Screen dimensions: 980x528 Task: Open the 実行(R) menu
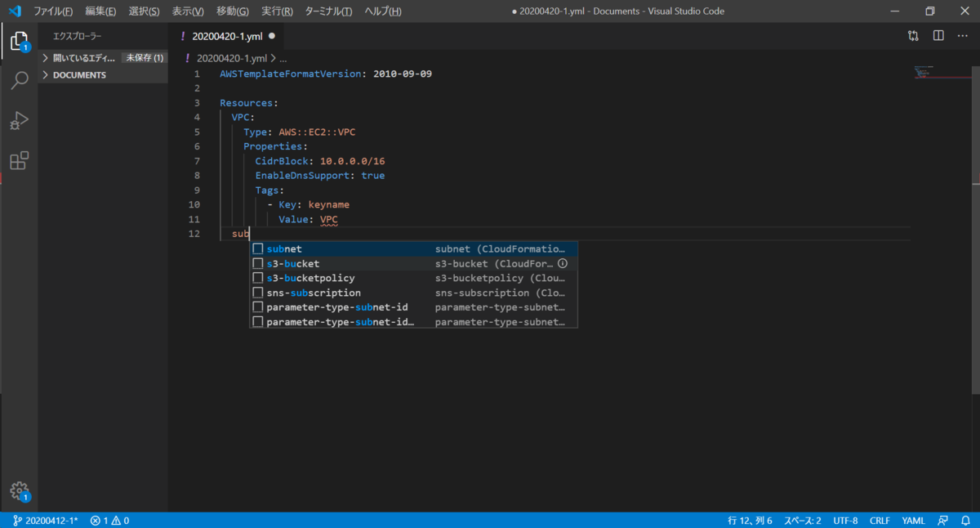coord(277,11)
